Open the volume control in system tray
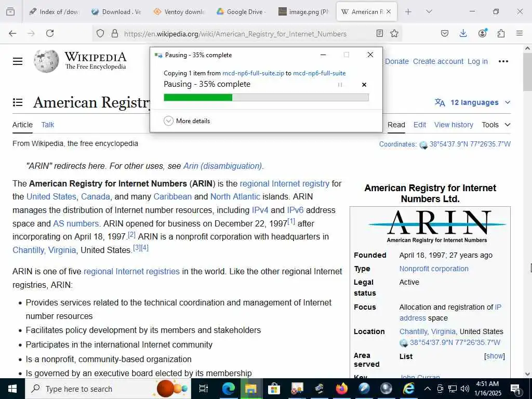Screen dimensions: 532x399 (465, 389)
